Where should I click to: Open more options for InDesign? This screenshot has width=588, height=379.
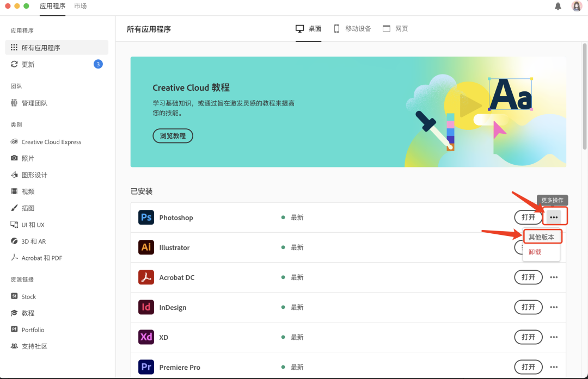coord(554,307)
